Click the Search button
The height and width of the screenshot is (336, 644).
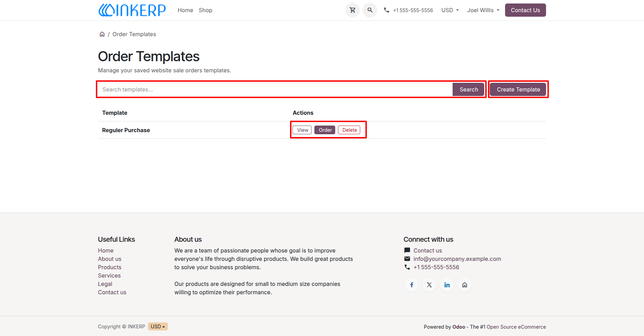pyautogui.click(x=469, y=89)
